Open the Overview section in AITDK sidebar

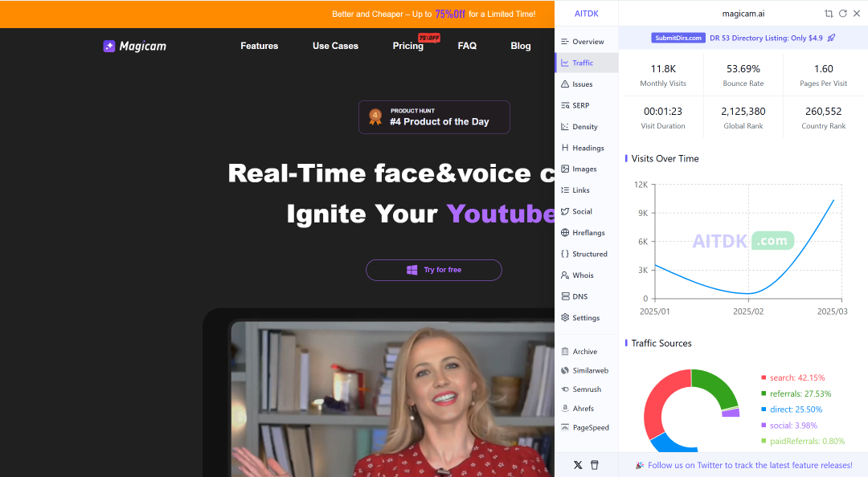point(586,42)
